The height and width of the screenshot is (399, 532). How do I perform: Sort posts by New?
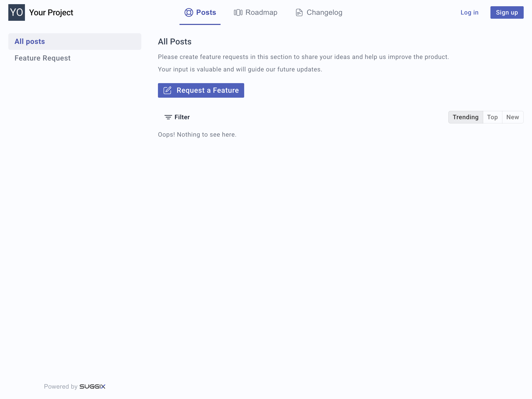[x=513, y=117]
